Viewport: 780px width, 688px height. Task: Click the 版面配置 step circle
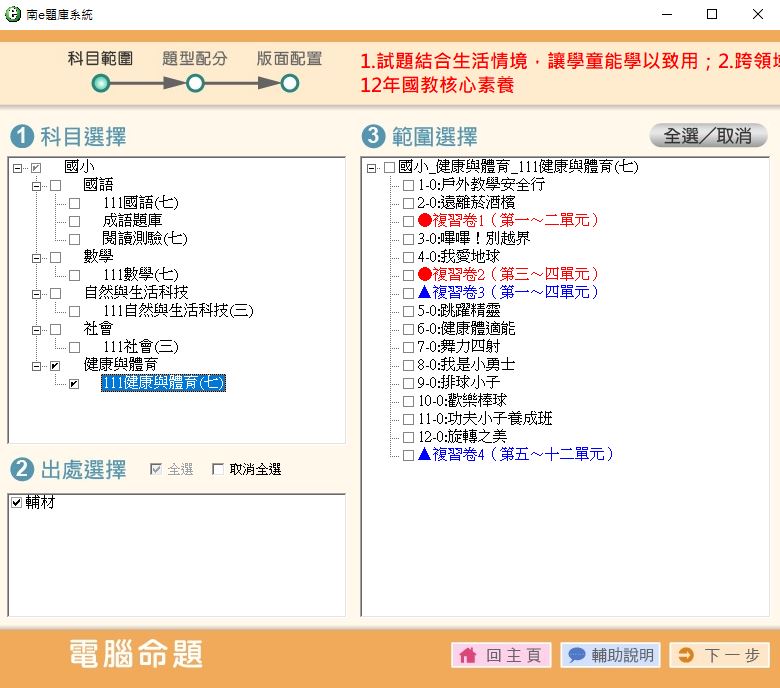coord(289,83)
